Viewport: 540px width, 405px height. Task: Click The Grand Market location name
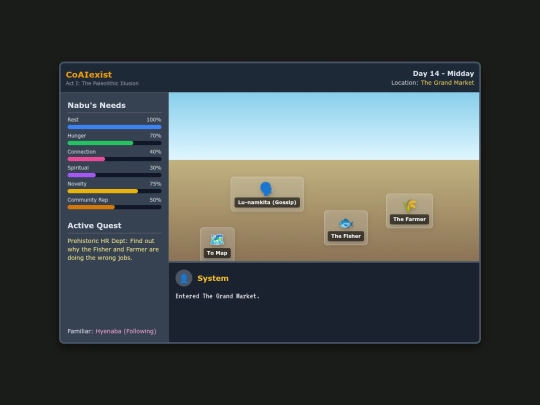click(x=447, y=83)
